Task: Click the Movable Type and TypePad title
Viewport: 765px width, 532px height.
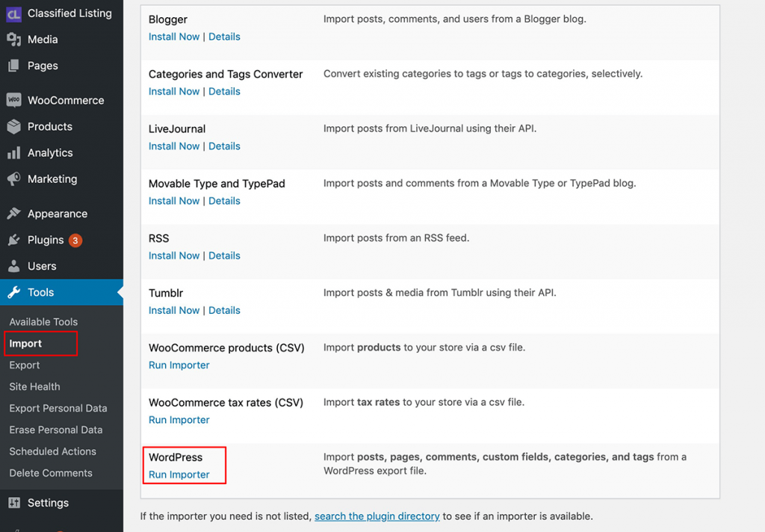Action: point(217,184)
